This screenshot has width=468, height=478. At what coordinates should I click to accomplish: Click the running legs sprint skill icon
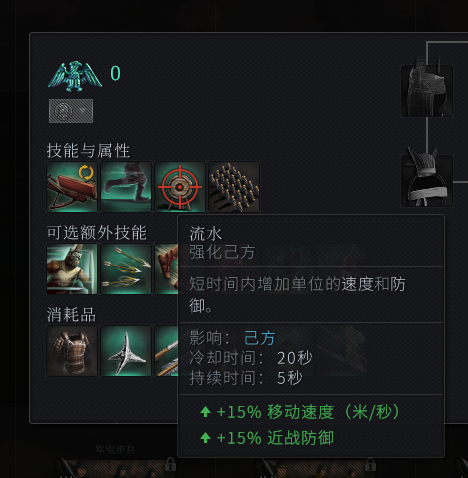pos(126,187)
